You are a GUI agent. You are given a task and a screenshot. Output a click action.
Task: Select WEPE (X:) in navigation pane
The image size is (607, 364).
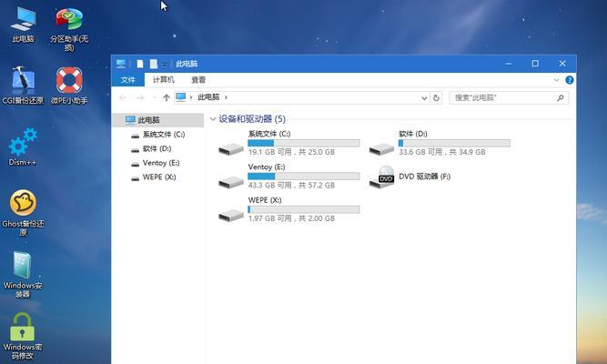pyautogui.click(x=158, y=177)
